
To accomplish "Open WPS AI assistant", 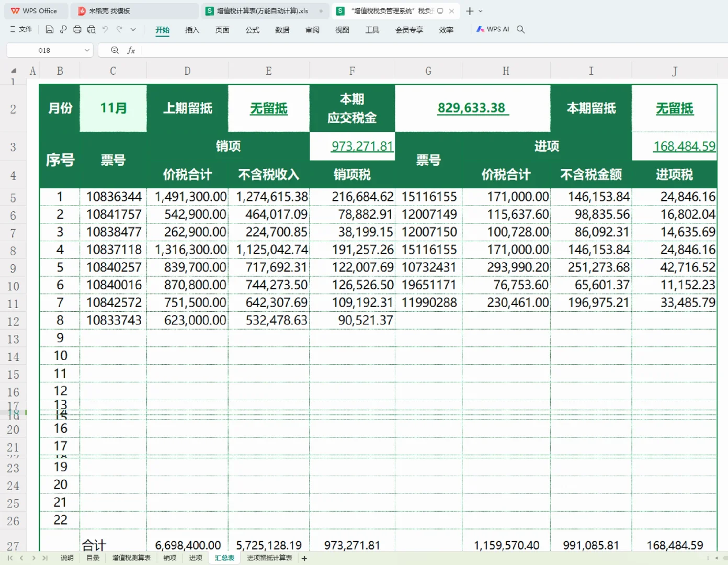I will [x=492, y=29].
